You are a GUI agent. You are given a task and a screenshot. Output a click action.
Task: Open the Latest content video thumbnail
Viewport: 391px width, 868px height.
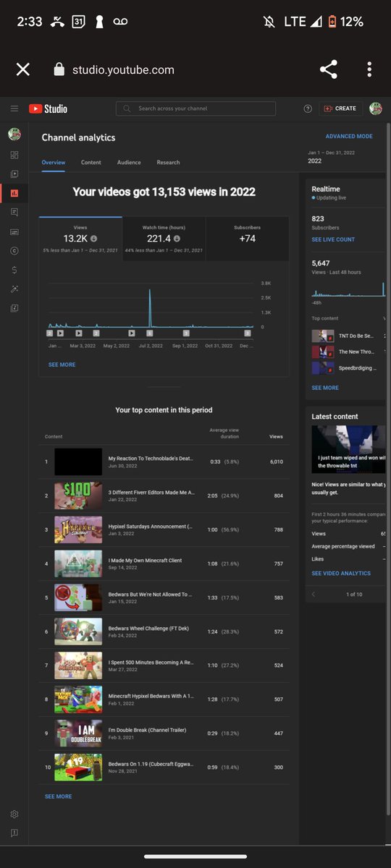click(x=348, y=449)
